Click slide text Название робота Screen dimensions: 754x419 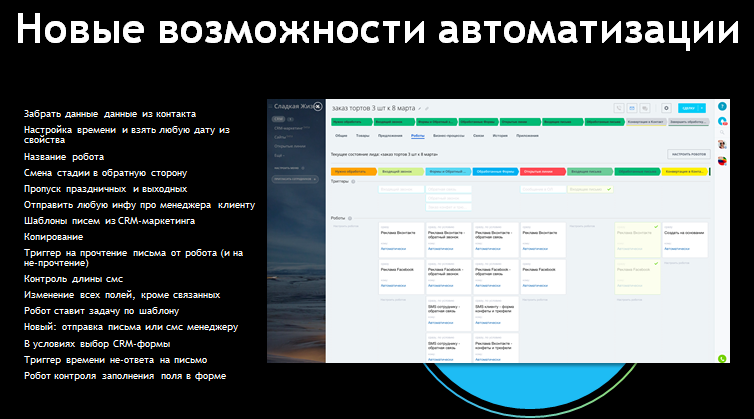pos(64,157)
